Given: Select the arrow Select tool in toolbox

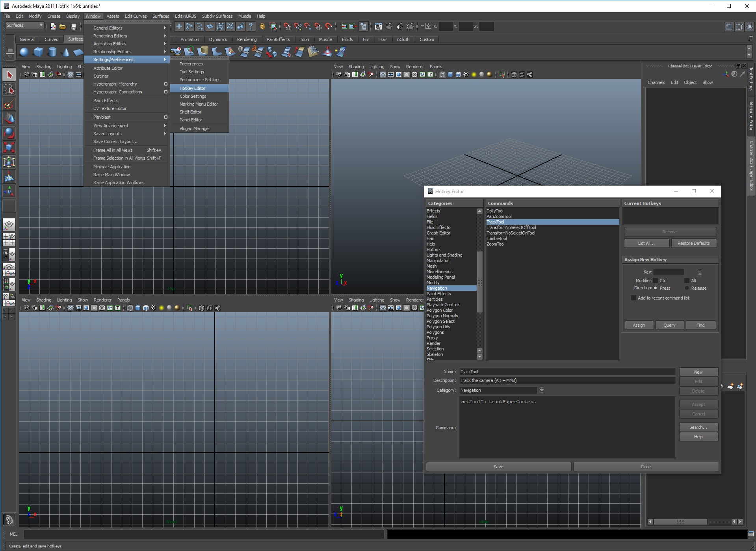Looking at the screenshot, I should point(9,74).
